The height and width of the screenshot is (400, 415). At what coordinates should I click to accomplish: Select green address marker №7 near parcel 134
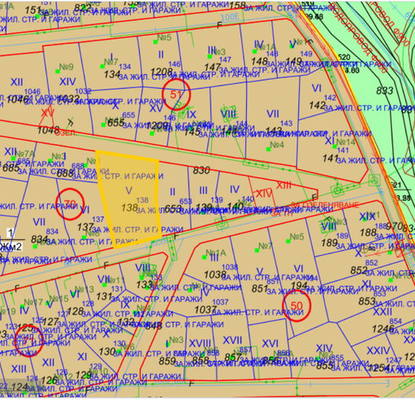click(x=109, y=62)
